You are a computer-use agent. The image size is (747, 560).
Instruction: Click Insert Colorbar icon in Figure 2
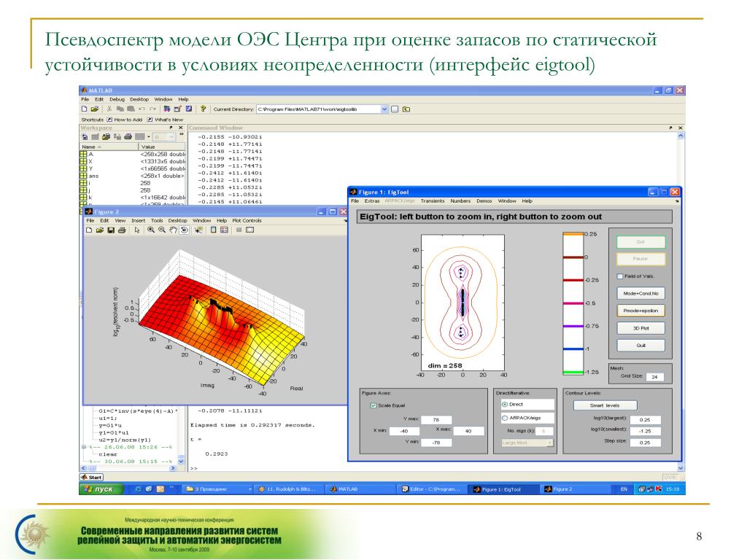coord(214,230)
